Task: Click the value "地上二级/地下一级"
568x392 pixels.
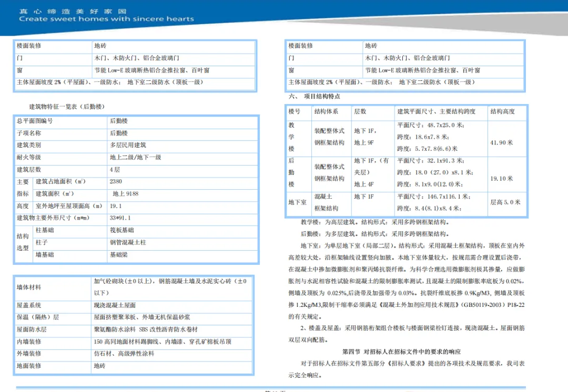Action: click(x=136, y=158)
